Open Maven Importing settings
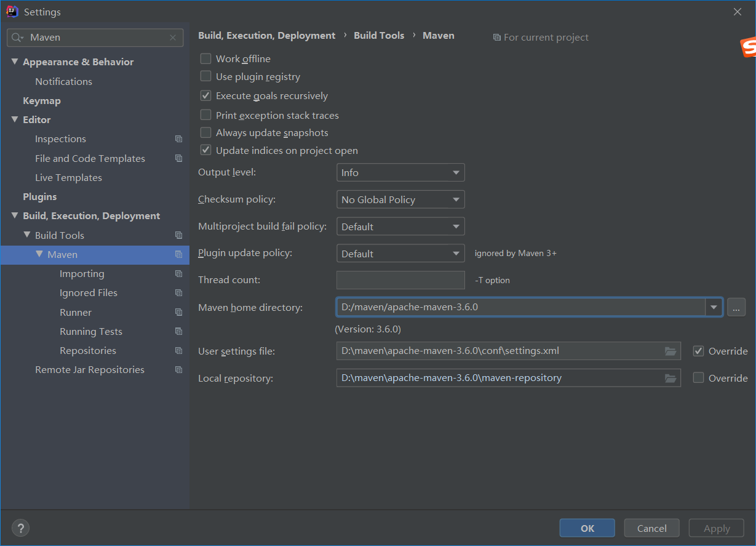756x546 pixels. (82, 273)
